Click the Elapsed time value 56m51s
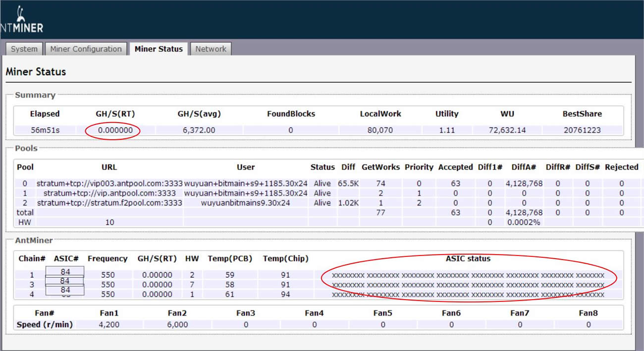 45,130
